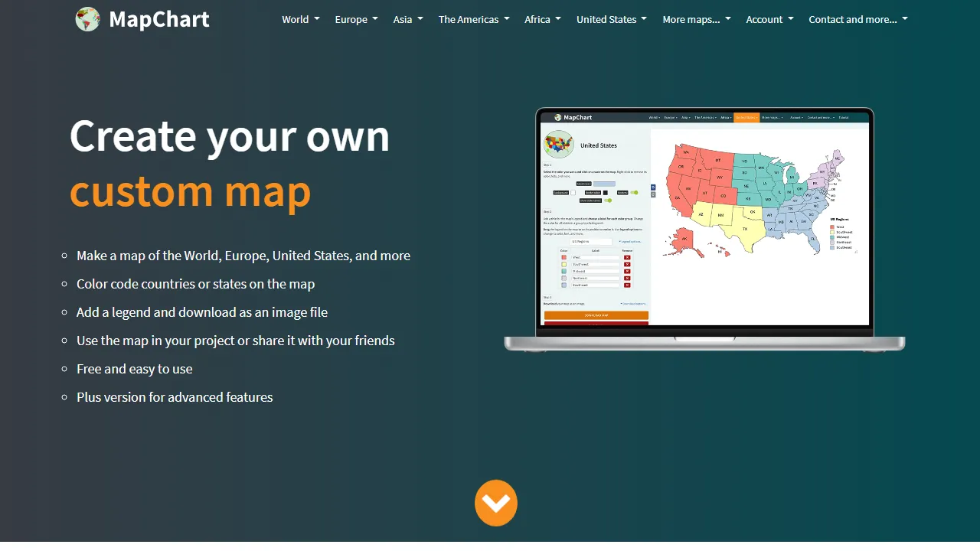
Task: Click the Select color swatch under Step 1
Action: pyautogui.click(x=604, y=184)
